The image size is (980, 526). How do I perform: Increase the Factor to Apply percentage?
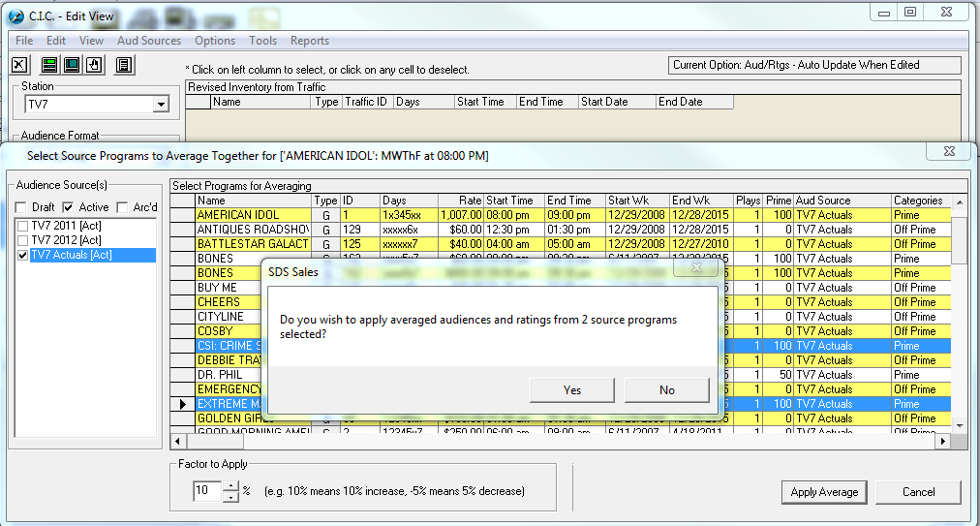click(230, 486)
